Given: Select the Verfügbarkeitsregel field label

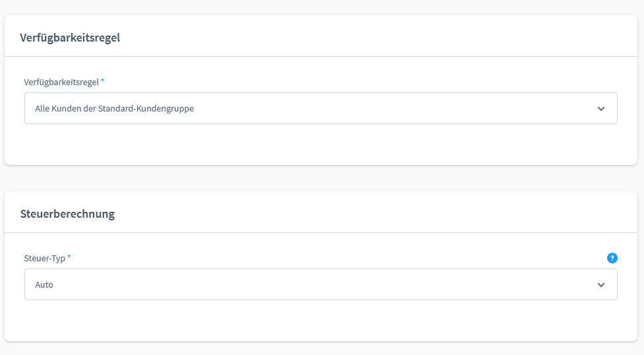Looking at the screenshot, I should (61, 82).
